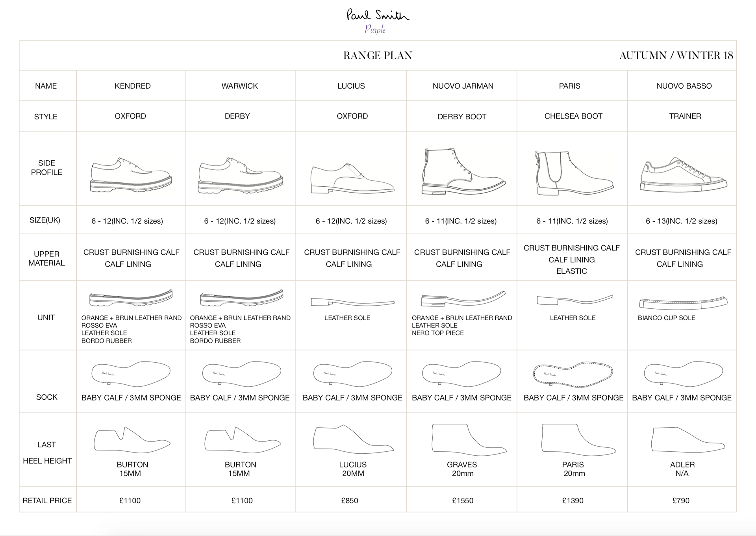Select the Adler last shape drawing
Viewport: 756px width, 536px height.
coord(687,440)
